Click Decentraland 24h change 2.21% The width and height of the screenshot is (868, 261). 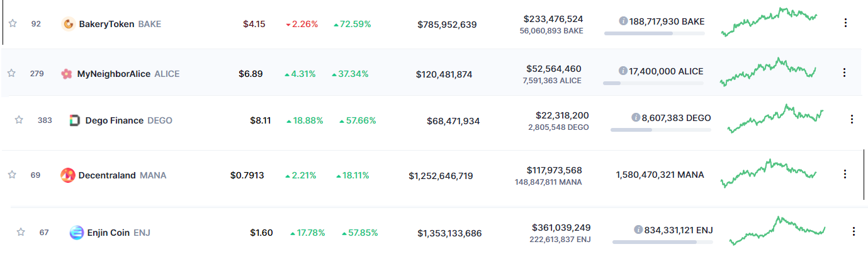(300, 175)
